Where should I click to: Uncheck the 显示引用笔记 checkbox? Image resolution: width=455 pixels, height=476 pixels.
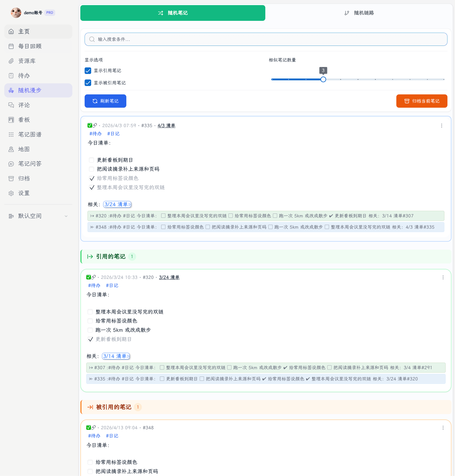tap(88, 70)
